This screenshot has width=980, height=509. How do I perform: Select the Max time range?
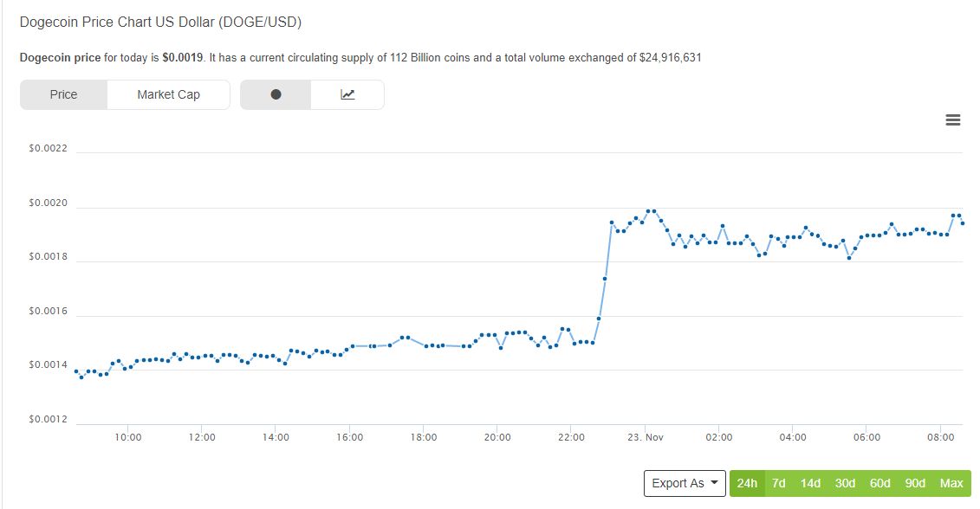tap(951, 483)
